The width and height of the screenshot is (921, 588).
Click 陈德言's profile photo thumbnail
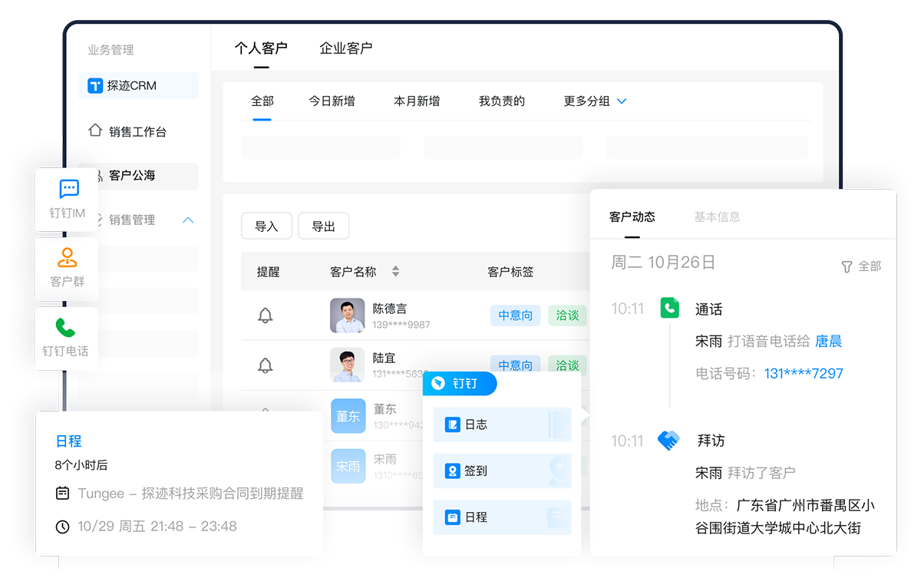point(347,315)
